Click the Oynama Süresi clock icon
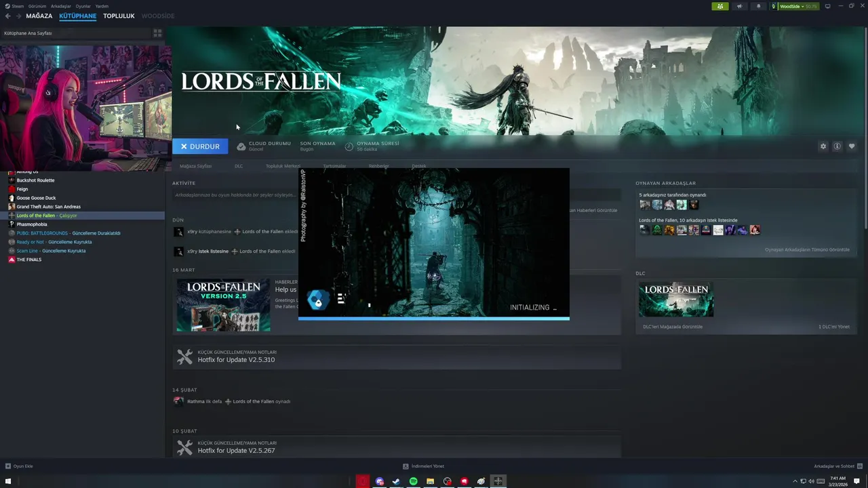The height and width of the screenshot is (488, 868). click(x=349, y=146)
